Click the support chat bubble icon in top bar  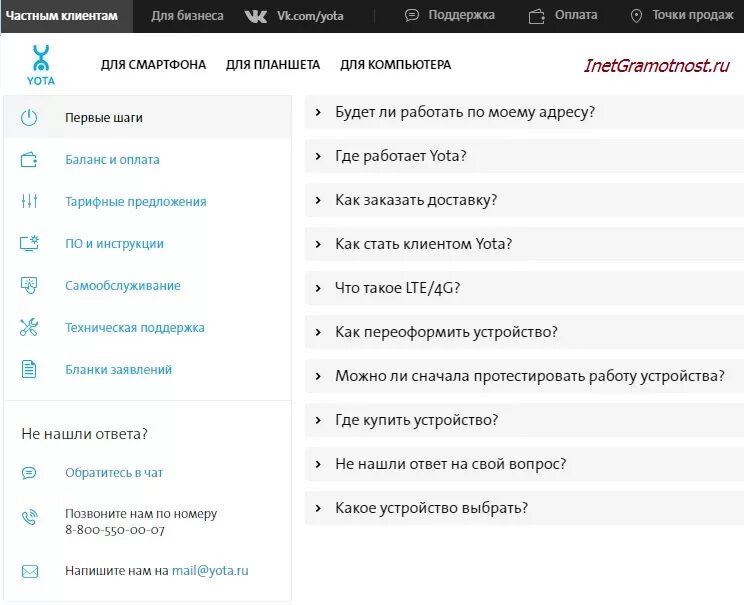click(x=412, y=16)
